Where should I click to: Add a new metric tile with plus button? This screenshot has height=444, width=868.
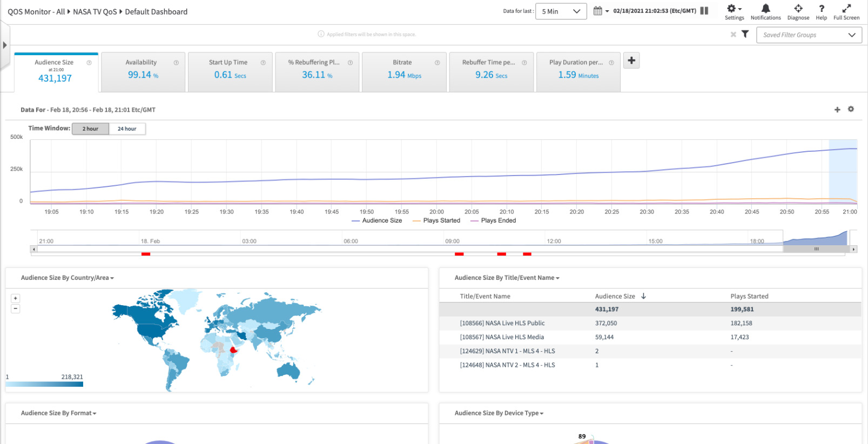click(631, 60)
